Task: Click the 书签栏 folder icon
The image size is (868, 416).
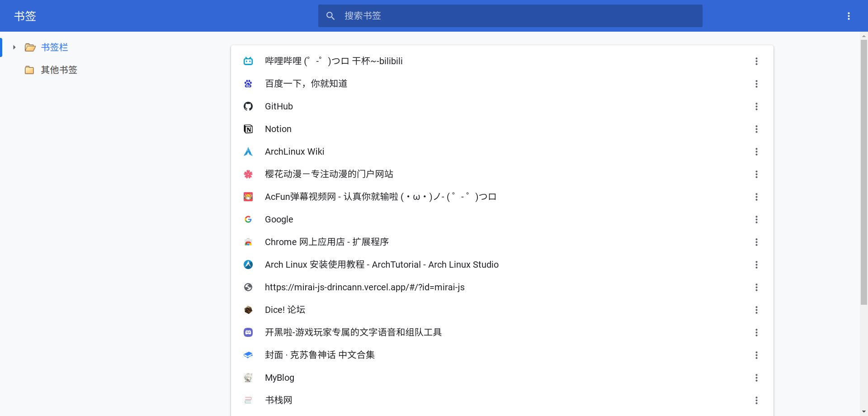Action: pyautogui.click(x=30, y=47)
